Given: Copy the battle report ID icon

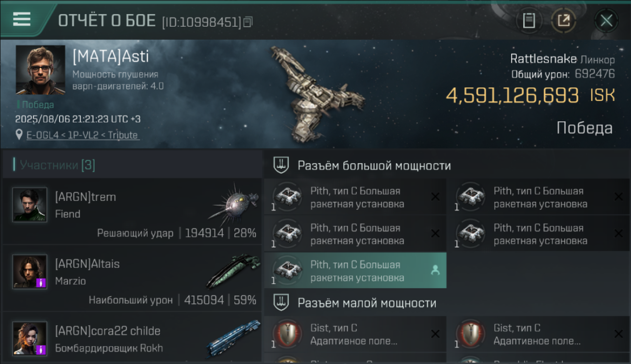Looking at the screenshot, I should coord(248,22).
